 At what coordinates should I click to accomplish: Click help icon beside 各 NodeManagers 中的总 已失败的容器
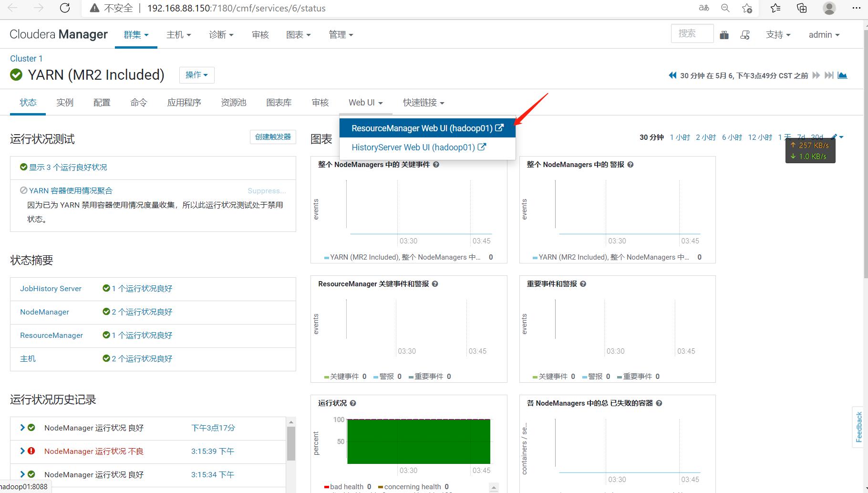[659, 403]
